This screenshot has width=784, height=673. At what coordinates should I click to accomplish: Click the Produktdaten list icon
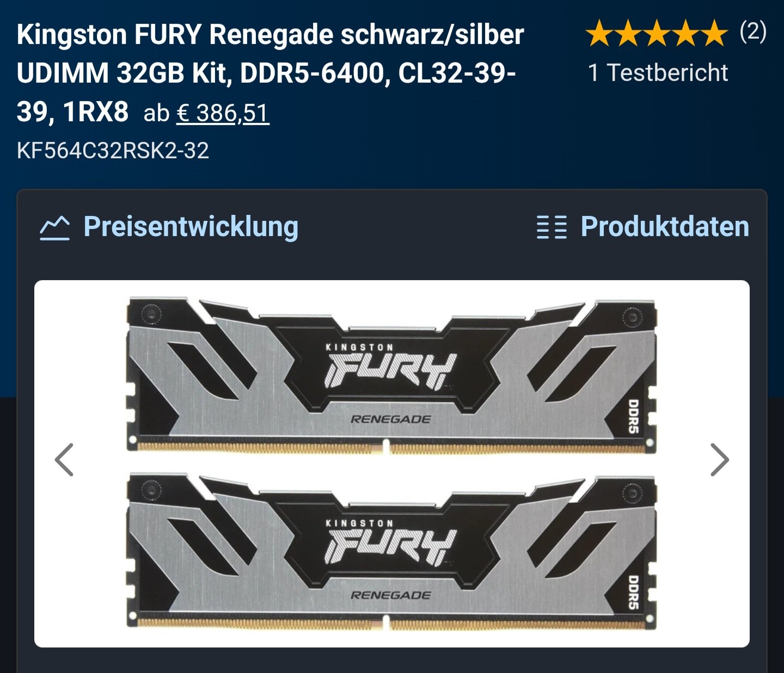click(552, 227)
